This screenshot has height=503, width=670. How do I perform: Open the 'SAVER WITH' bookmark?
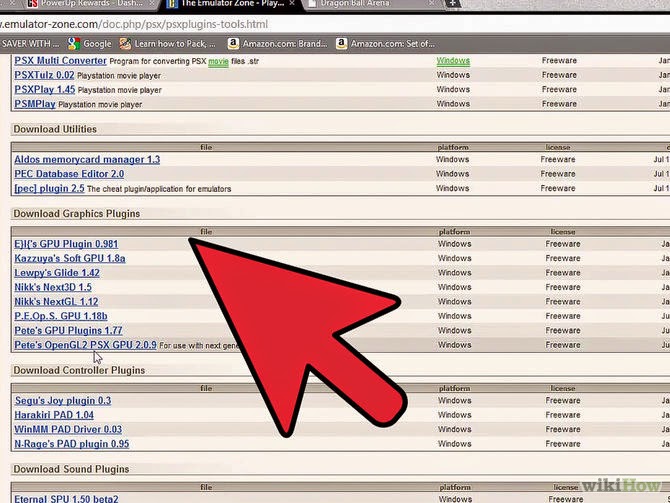[30, 44]
